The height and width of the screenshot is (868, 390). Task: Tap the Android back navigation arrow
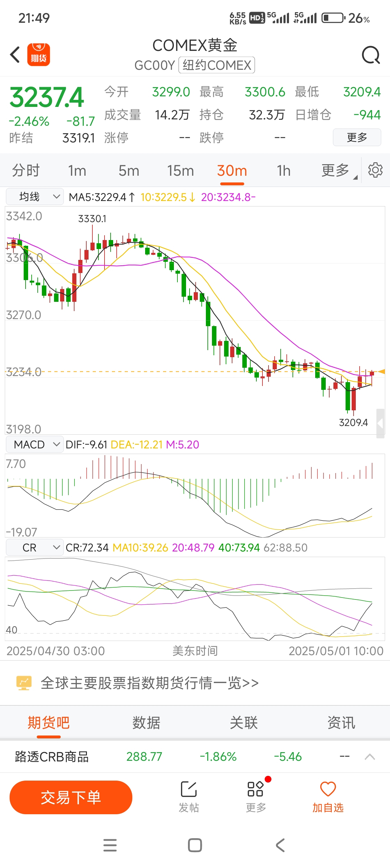coord(280,845)
